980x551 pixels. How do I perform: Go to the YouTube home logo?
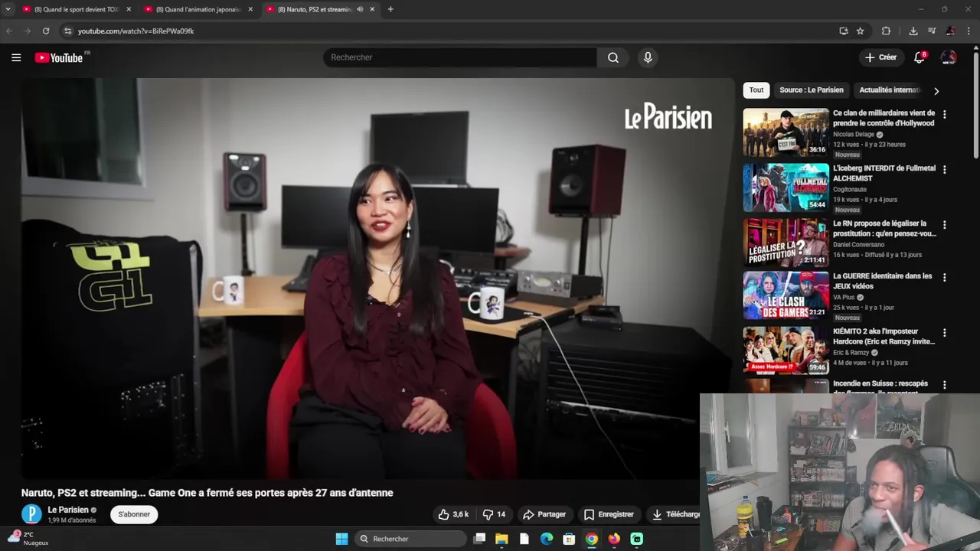pos(60,57)
